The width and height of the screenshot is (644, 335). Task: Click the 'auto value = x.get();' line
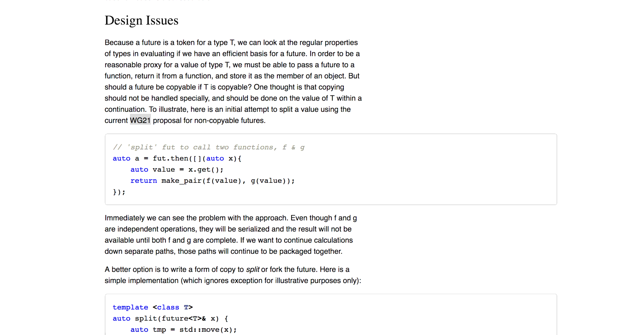177,169
